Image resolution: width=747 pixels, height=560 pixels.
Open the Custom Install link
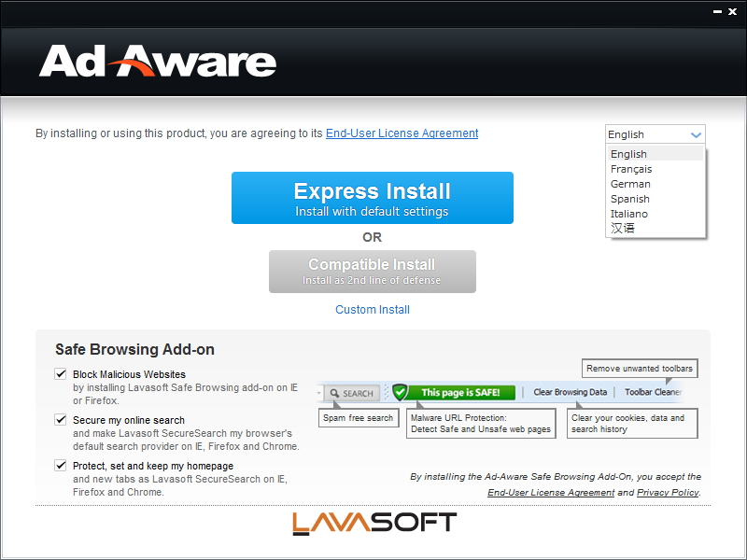tap(373, 310)
